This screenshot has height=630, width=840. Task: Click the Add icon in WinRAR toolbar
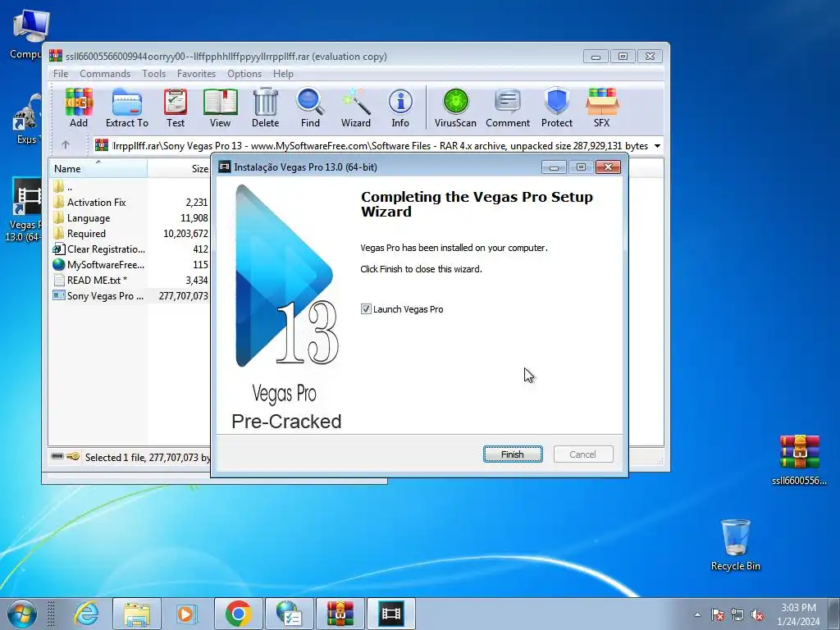click(79, 107)
